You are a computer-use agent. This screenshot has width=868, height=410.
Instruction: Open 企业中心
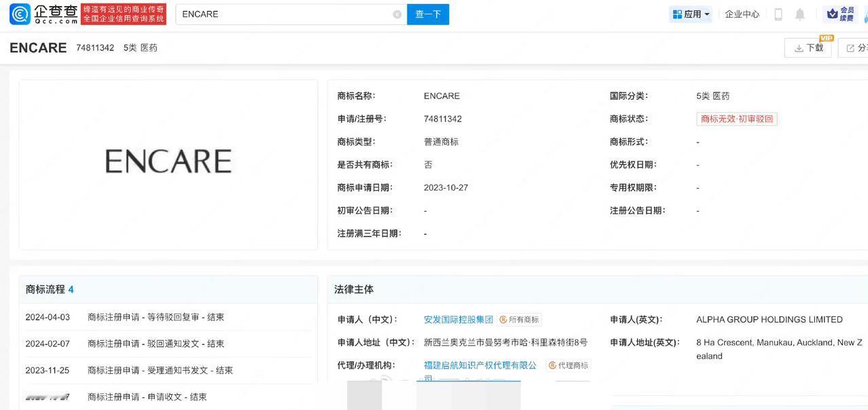(742, 14)
